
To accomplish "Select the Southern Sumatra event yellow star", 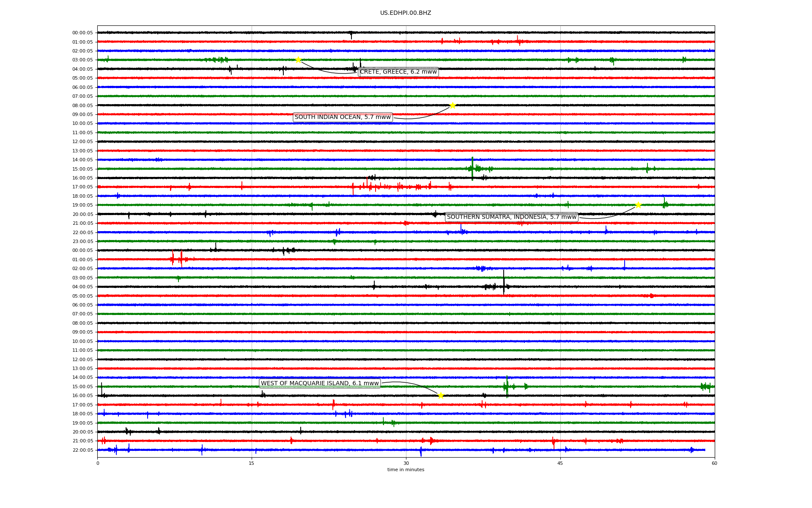I will (x=638, y=205).
